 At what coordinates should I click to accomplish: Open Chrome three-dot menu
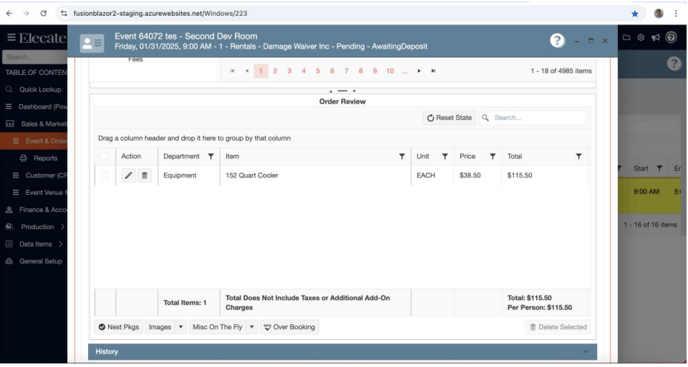point(676,14)
